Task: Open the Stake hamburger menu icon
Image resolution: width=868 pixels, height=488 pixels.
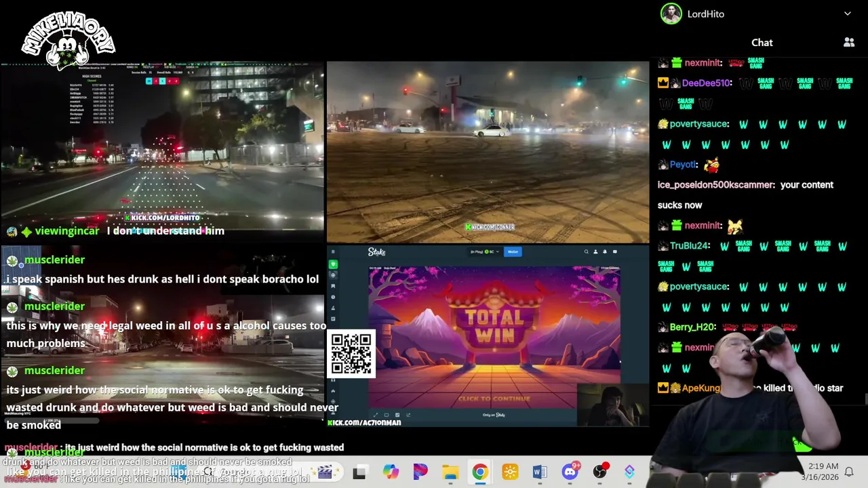Action: [333, 251]
